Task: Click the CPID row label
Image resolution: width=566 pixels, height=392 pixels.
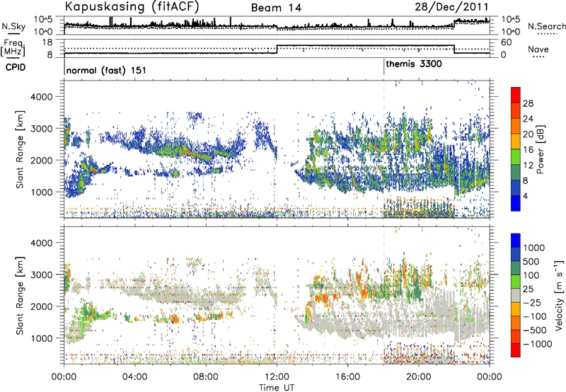Action: click(x=16, y=67)
